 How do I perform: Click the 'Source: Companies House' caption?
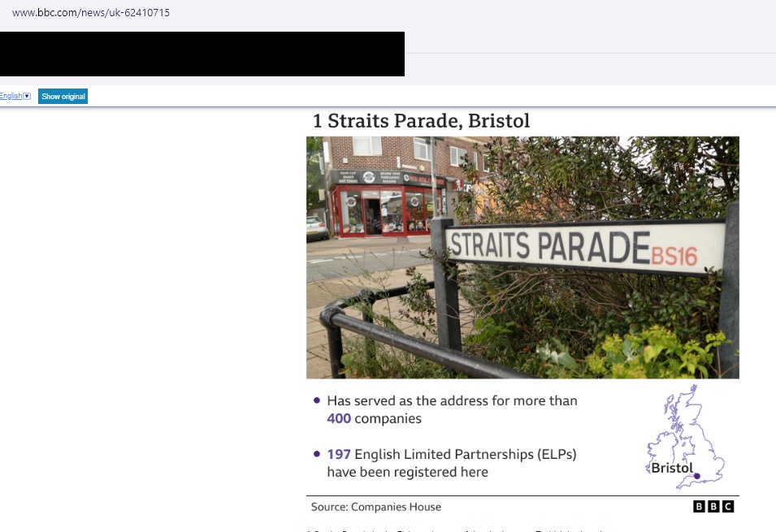pyautogui.click(x=375, y=507)
